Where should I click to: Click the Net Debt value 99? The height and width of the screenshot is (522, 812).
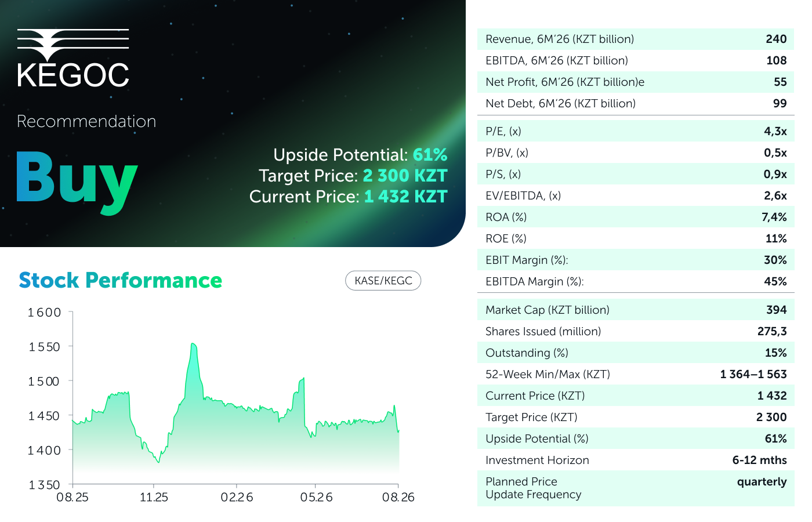click(780, 103)
